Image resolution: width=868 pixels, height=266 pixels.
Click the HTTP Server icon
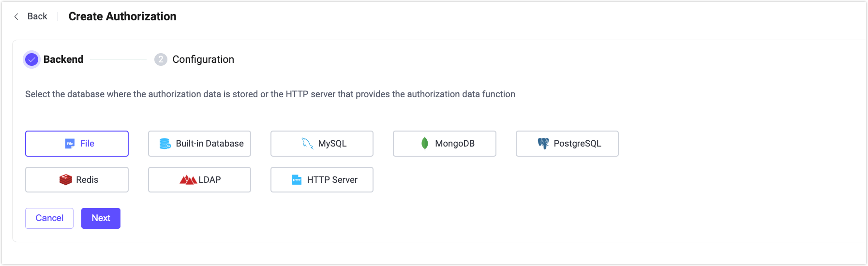click(297, 180)
